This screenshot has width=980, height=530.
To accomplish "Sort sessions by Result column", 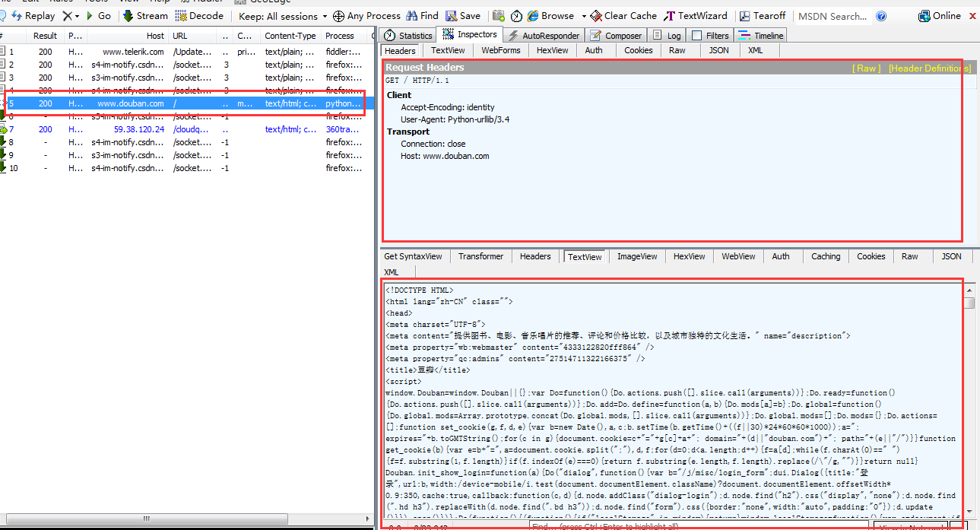I will [45, 36].
